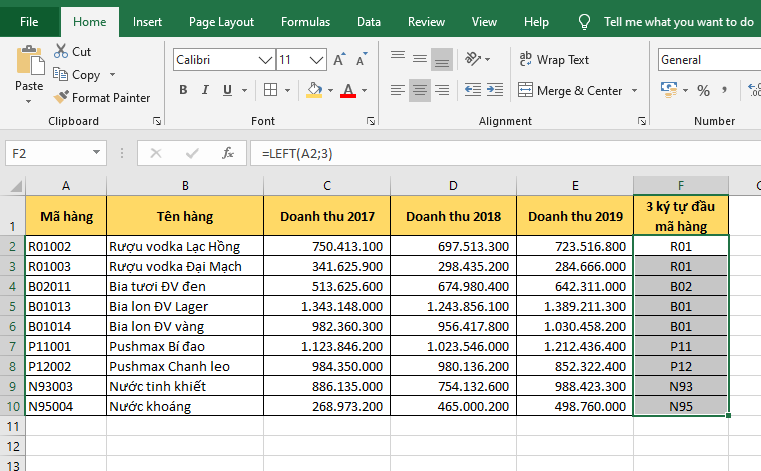Click the Cut scissors icon
Image resolution: width=761 pixels, height=471 pixels.
click(60, 51)
